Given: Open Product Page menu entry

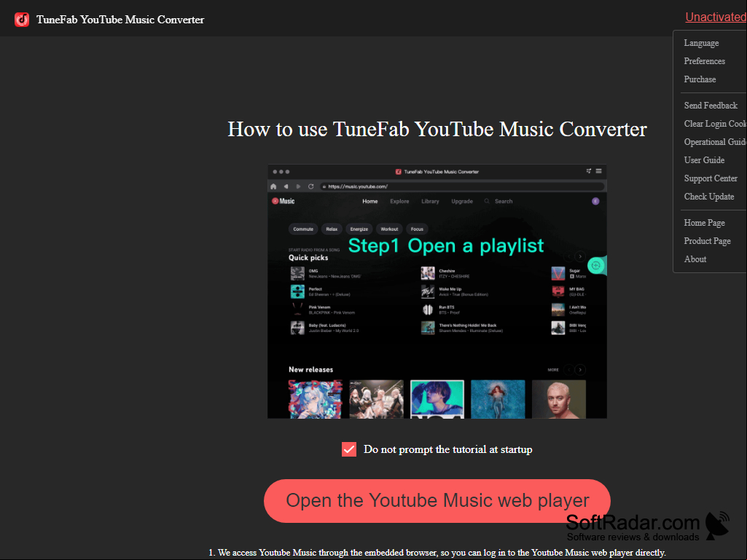Looking at the screenshot, I should pyautogui.click(x=707, y=241).
